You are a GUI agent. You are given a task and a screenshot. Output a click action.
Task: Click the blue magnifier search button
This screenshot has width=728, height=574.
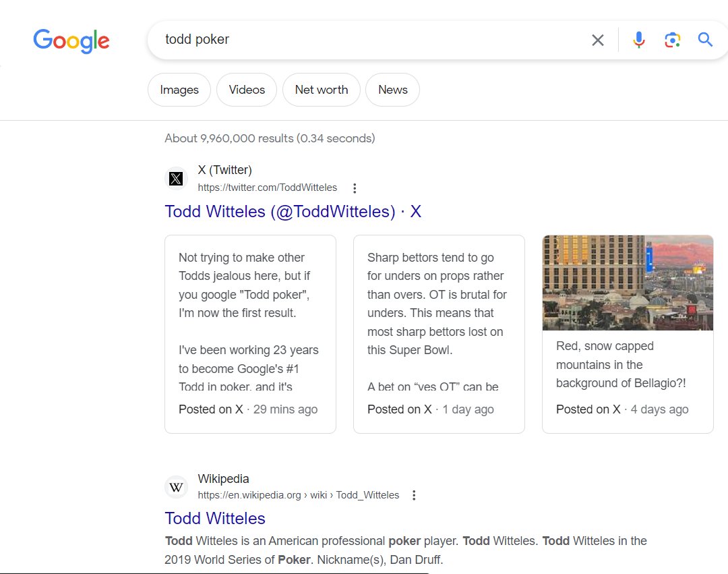[x=705, y=40]
